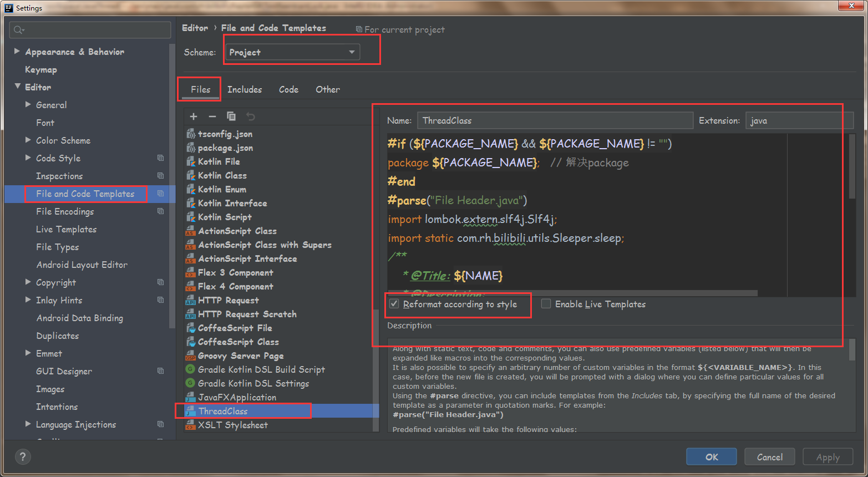
Task: Switch to the Code tab
Action: pos(288,89)
